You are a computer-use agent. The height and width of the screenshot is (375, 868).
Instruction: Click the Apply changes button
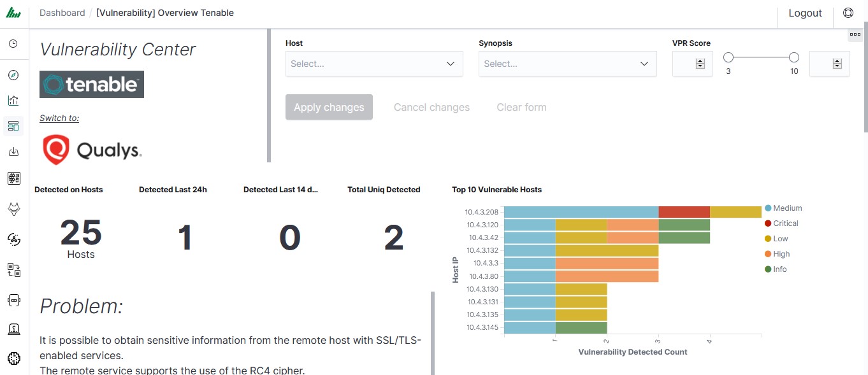tap(329, 107)
